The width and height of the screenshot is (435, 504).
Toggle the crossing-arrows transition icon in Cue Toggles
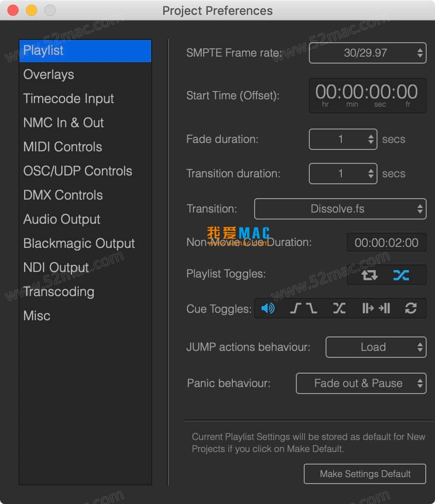pos(339,308)
